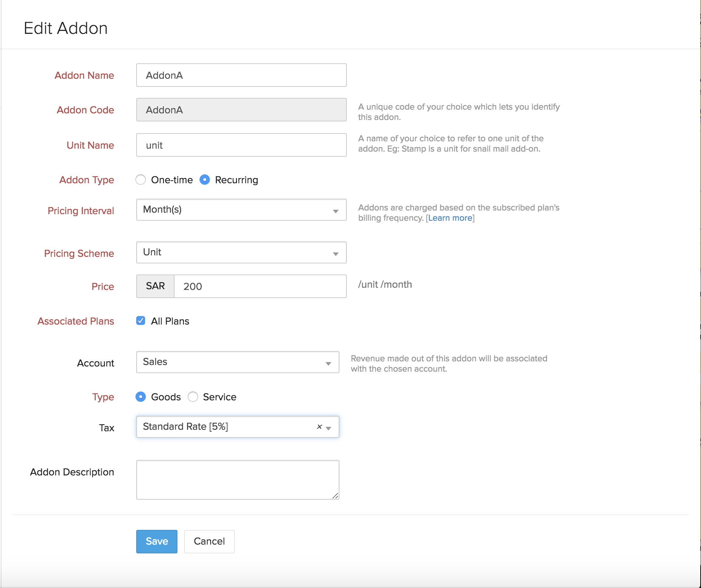Open the Standard Rate tax dropdown
The width and height of the screenshot is (701, 588).
225,427
